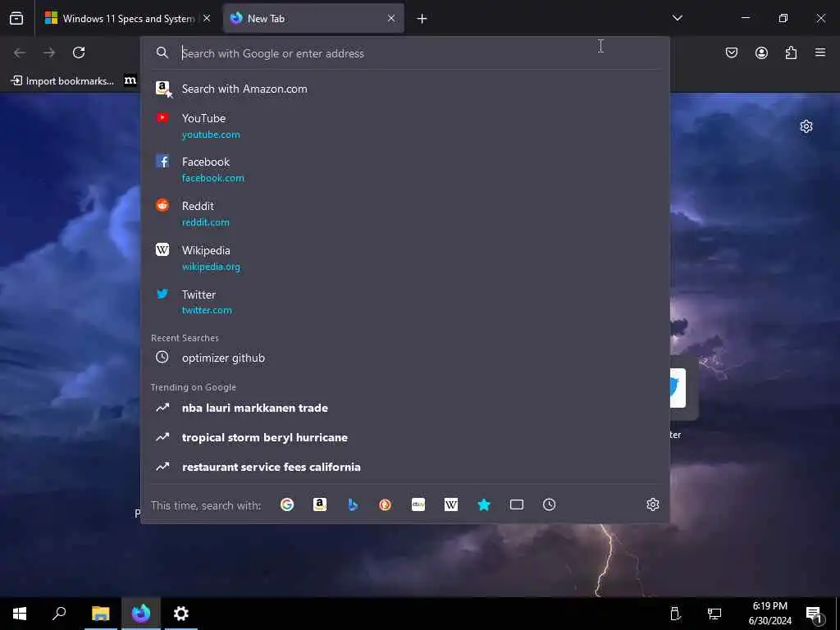Go forward using the forward arrow
Screen dimensions: 840x630
pyautogui.click(x=49, y=52)
